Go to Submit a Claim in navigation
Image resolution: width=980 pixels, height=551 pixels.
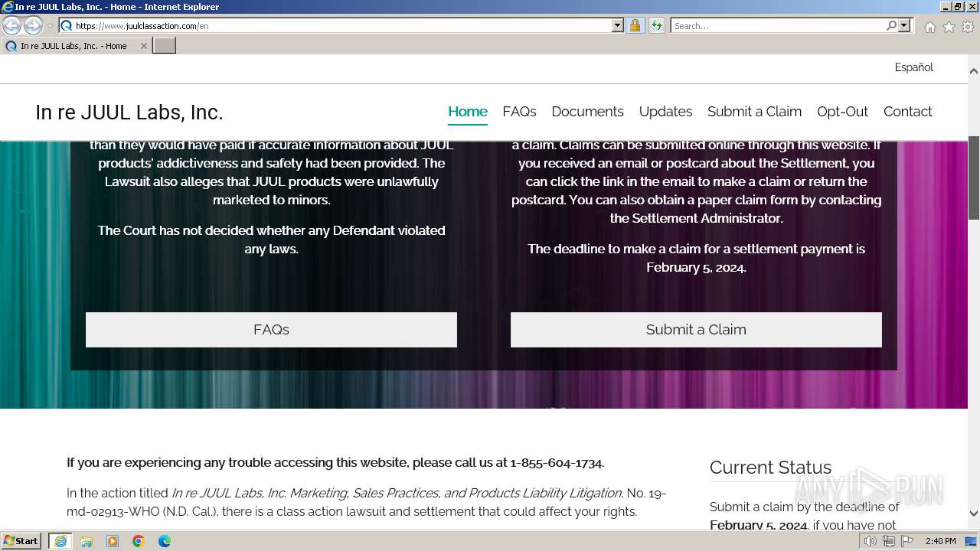pyautogui.click(x=754, y=112)
